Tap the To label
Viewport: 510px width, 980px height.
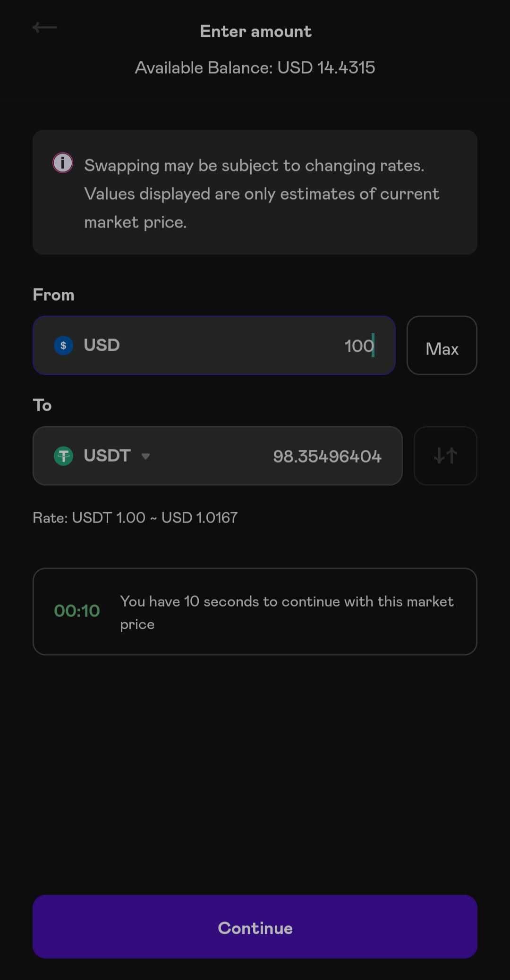42,406
